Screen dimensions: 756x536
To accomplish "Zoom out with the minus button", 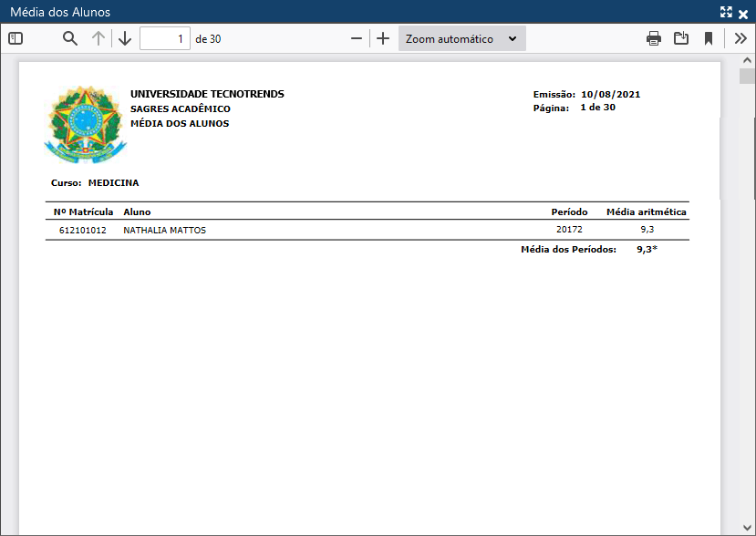I will (x=357, y=38).
